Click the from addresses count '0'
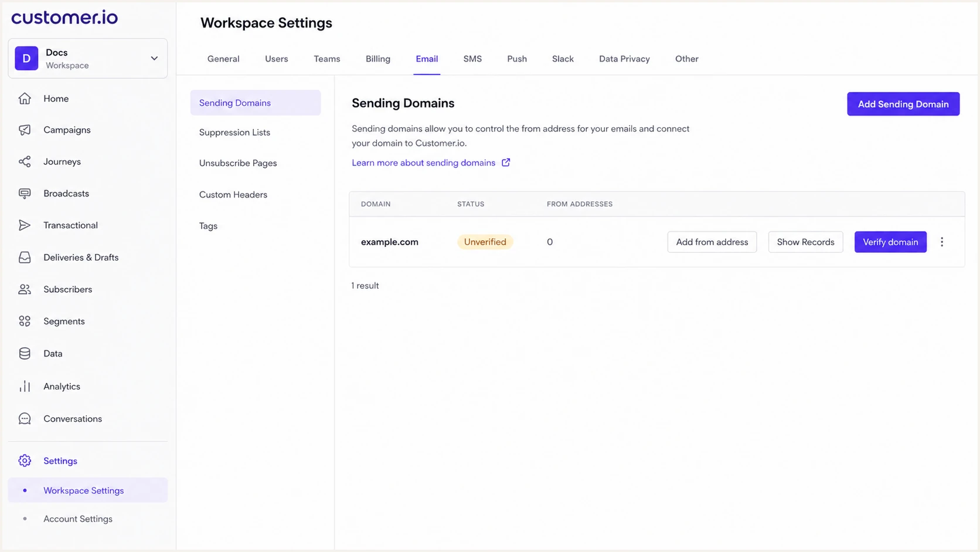Screen dimensions: 980x552 point(550,242)
